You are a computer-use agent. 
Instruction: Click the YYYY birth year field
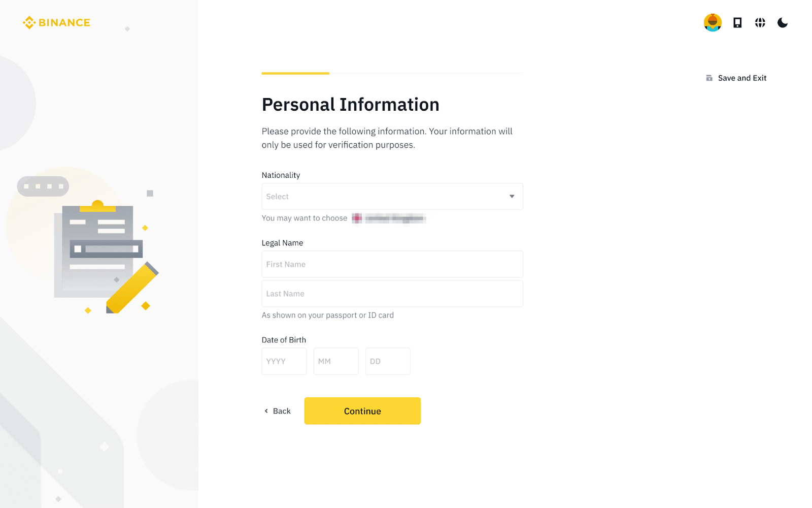click(284, 361)
